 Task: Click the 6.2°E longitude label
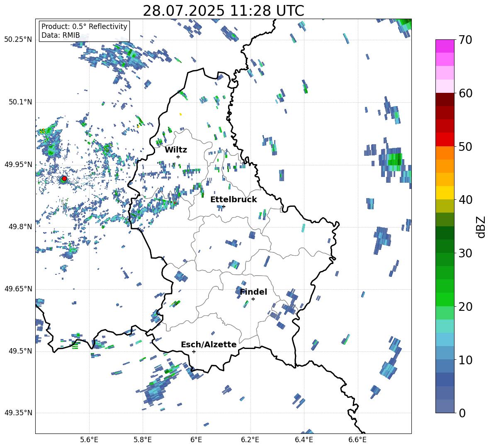250,440
